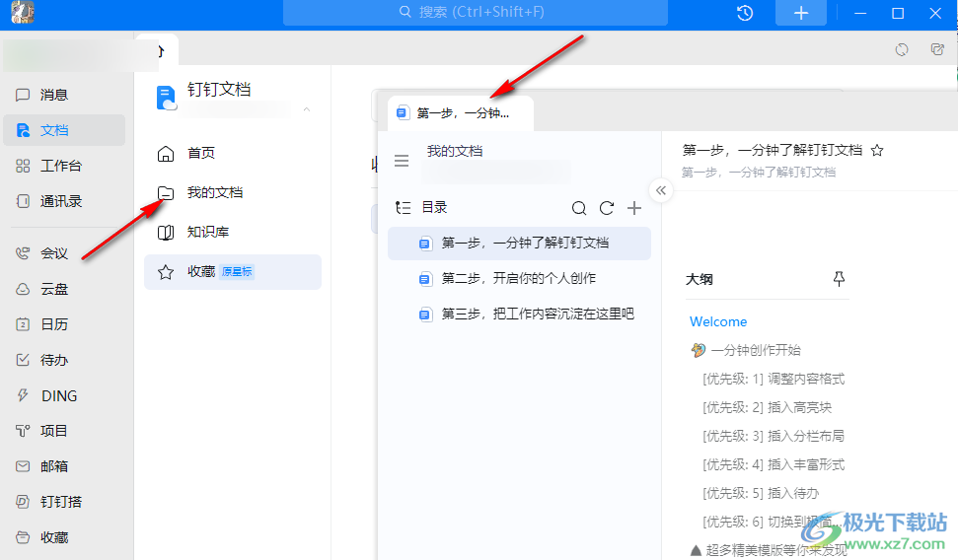Add new document with directory plus icon
The width and height of the screenshot is (958, 560).
point(634,208)
